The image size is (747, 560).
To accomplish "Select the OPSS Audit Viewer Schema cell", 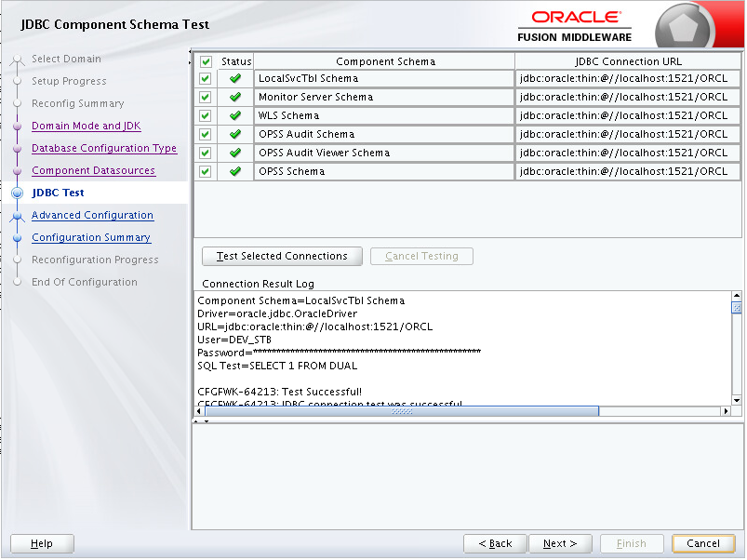I will coord(384,153).
